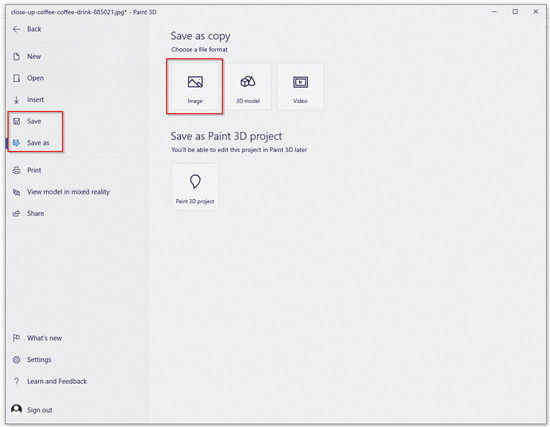The image size is (550, 427).
Task: Maximize the Paint 3D window
Action: (515, 12)
